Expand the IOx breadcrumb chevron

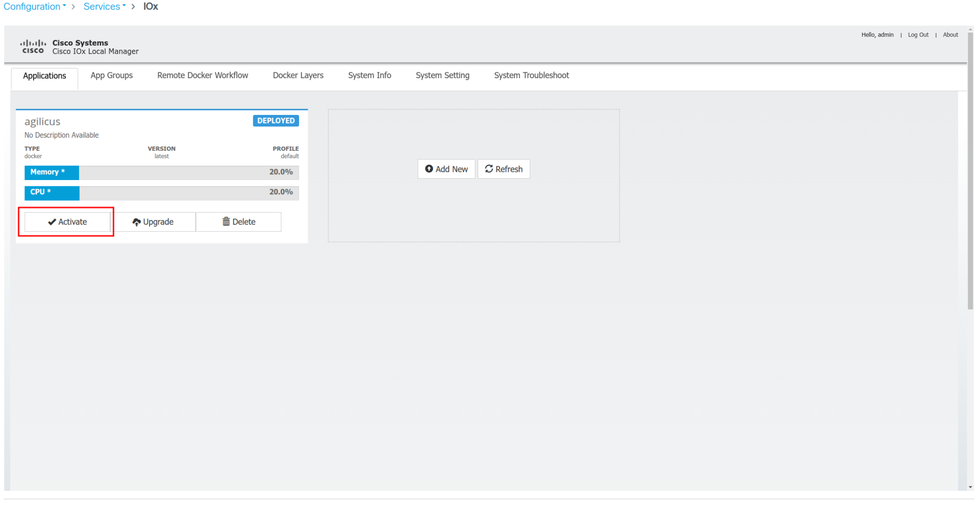(134, 7)
